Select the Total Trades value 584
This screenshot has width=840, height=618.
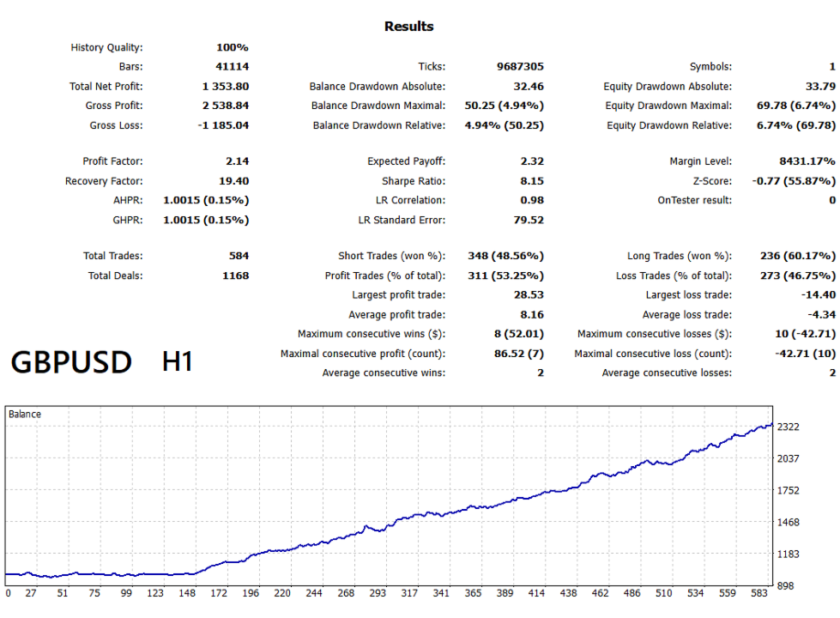coord(239,256)
